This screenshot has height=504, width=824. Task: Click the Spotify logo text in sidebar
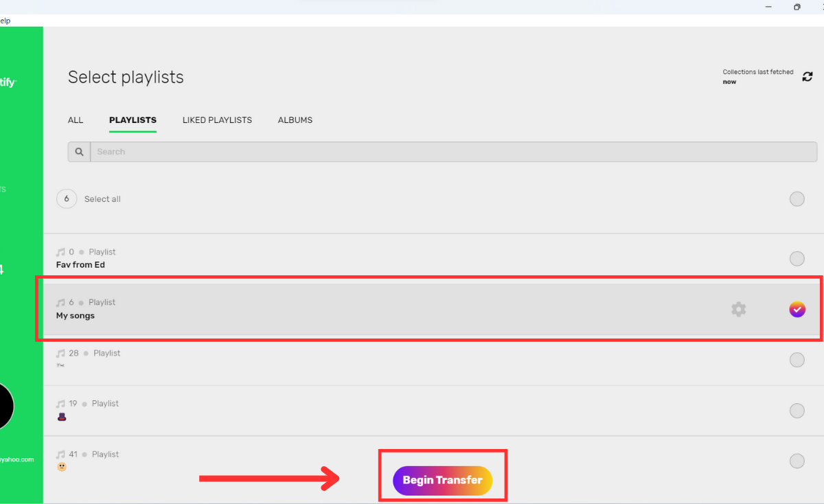(x=7, y=82)
